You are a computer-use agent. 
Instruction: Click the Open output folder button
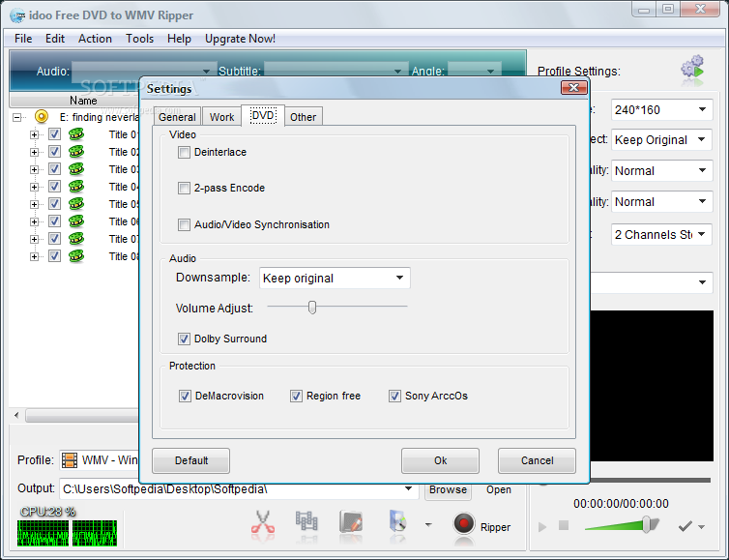click(x=498, y=489)
